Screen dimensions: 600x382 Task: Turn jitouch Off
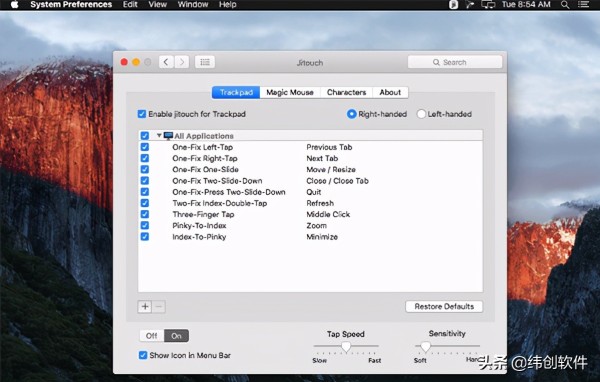152,336
